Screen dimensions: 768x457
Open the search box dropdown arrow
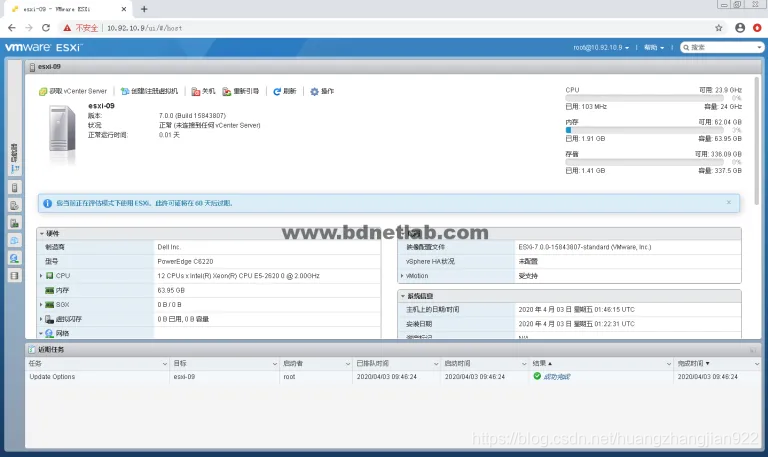click(x=759, y=48)
